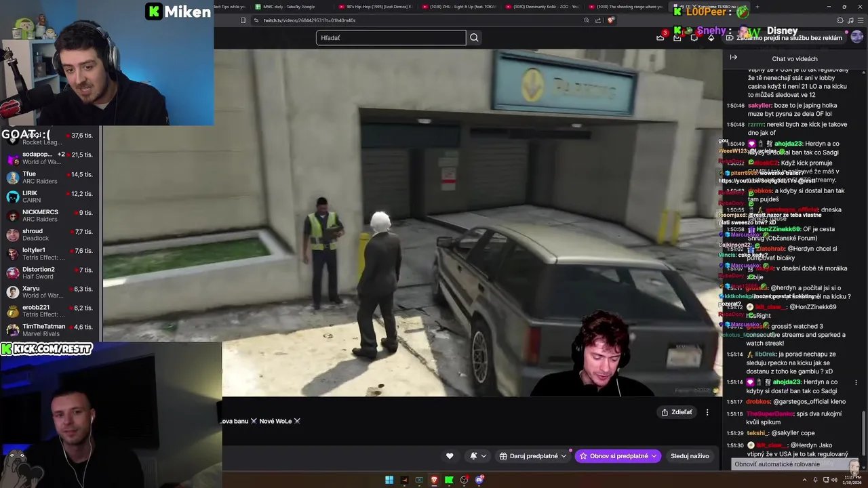The width and height of the screenshot is (868, 488).
Task: Open the Windows Start button
Action: tap(389, 480)
